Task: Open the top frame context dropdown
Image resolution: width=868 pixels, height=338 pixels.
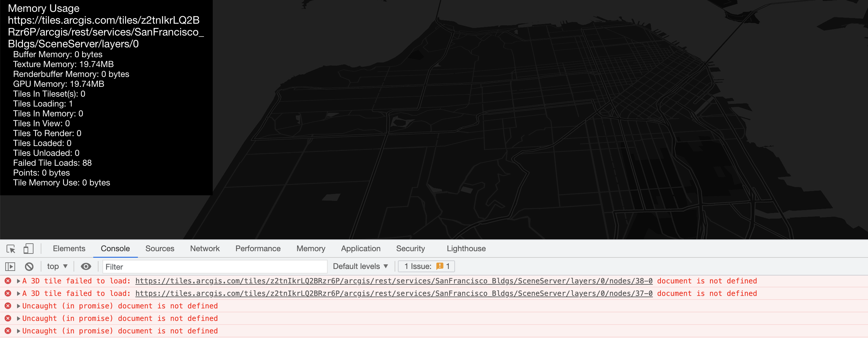Action: (56, 266)
